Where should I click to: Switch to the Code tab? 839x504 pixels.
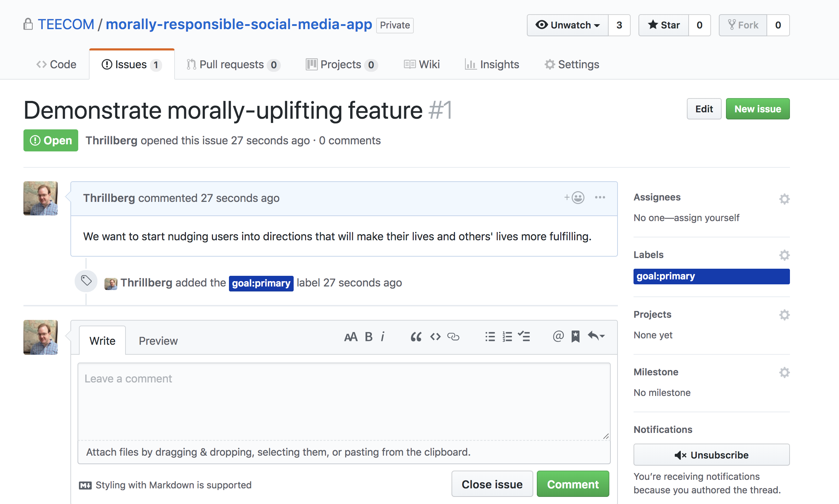(x=56, y=64)
